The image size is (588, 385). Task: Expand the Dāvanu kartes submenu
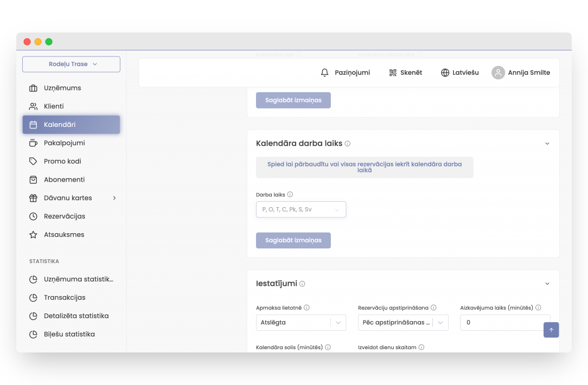[x=114, y=198]
